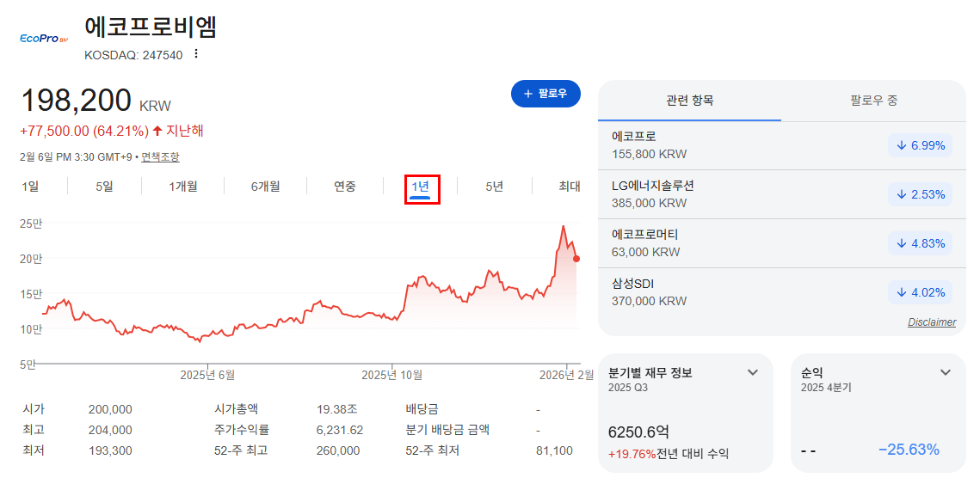Click the EcoPro BM company logo

(x=44, y=39)
